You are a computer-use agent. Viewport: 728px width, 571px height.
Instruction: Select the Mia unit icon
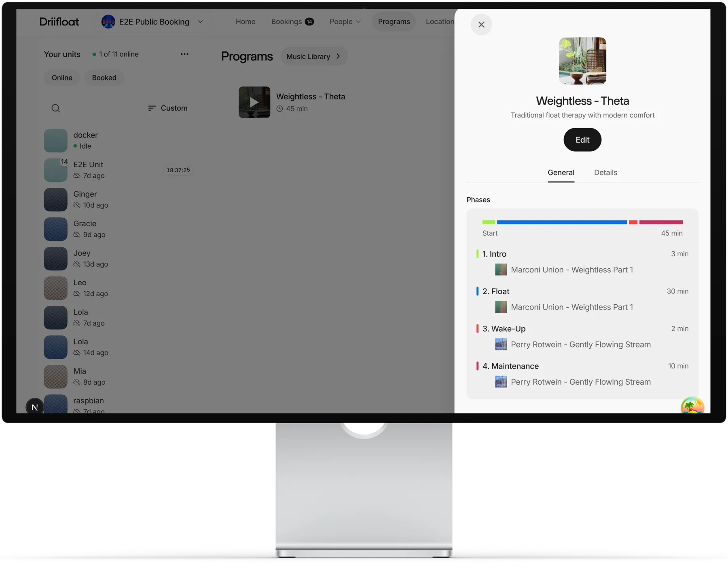pos(55,377)
